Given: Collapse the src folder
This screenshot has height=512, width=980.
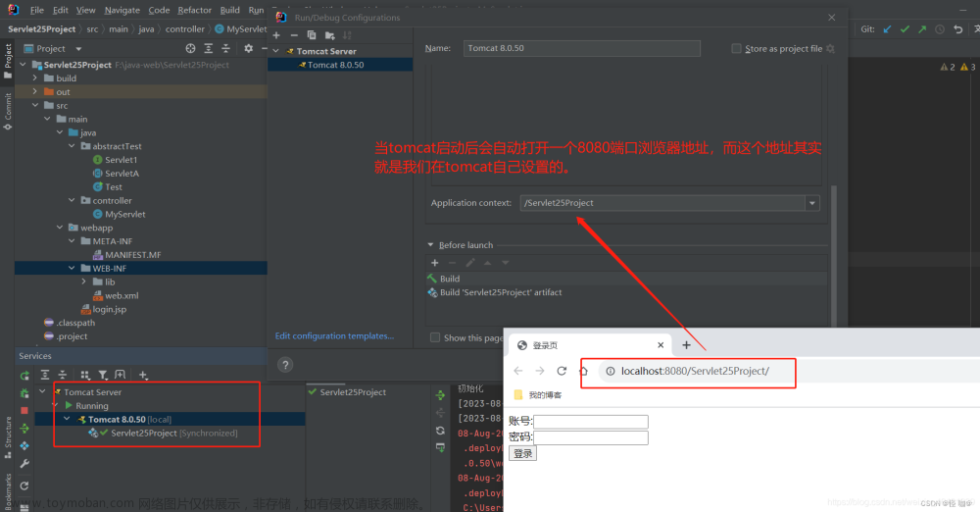Looking at the screenshot, I should (x=35, y=105).
